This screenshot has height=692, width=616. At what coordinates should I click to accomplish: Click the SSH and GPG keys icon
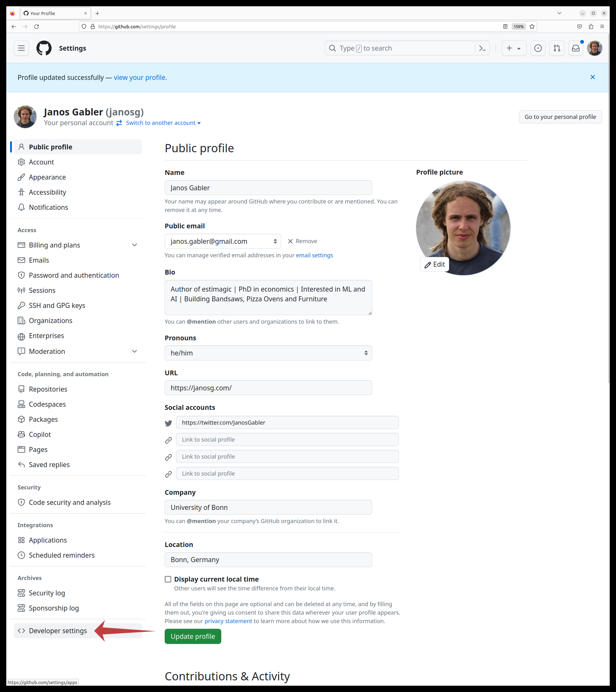20,305
